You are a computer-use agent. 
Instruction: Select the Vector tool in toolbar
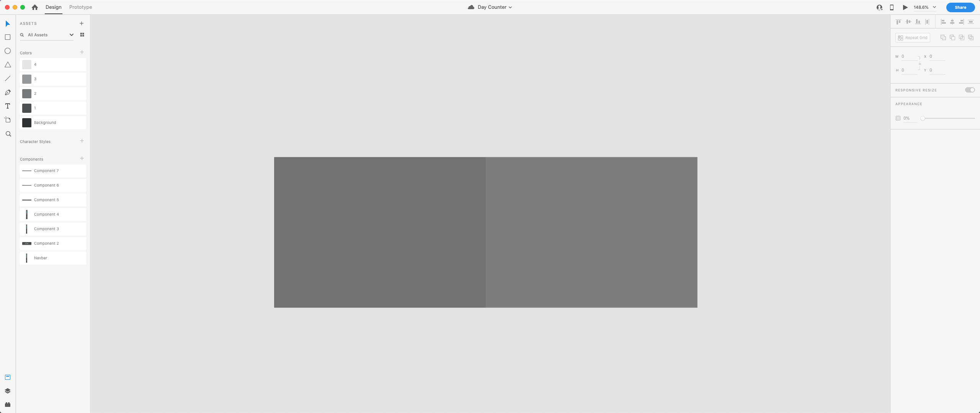(8, 92)
